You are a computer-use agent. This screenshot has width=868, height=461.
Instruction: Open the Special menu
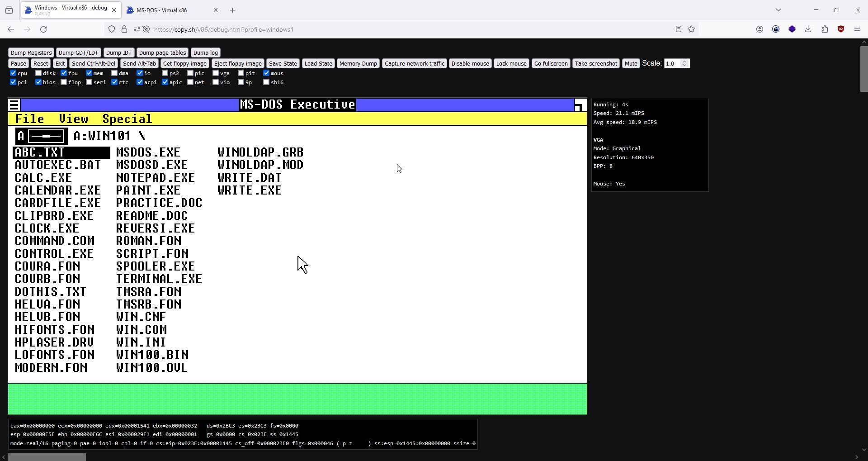127,119
